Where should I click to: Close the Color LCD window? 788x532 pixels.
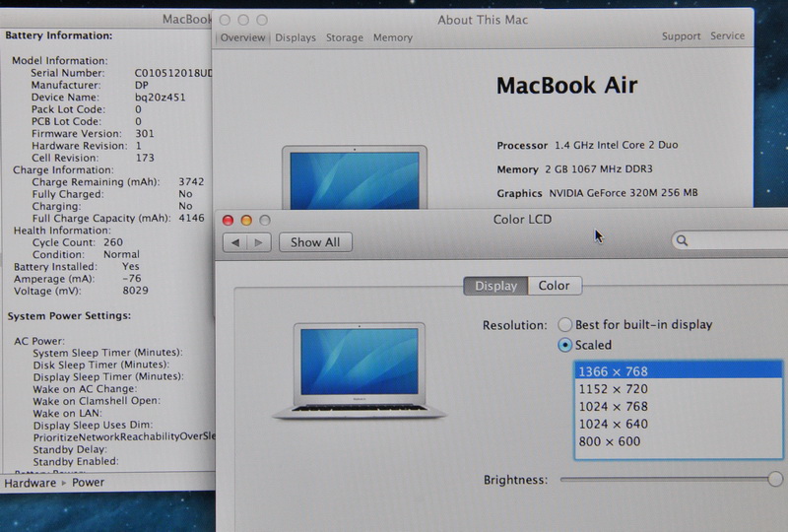tap(228, 221)
